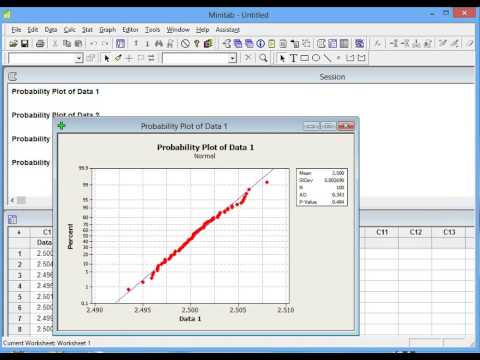
Task: Click "Current Worksheet: Worksheet 1" status text
Action: (47, 343)
